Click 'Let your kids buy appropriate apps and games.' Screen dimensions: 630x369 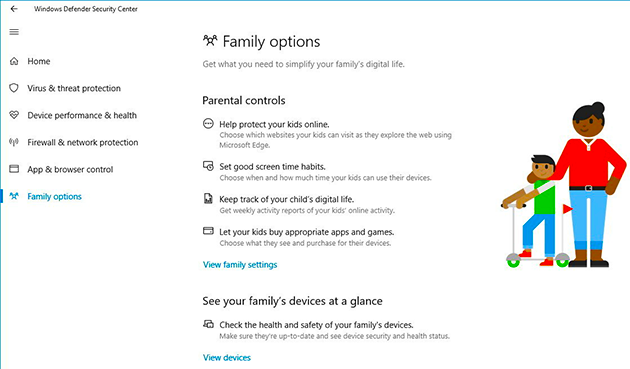pos(307,232)
